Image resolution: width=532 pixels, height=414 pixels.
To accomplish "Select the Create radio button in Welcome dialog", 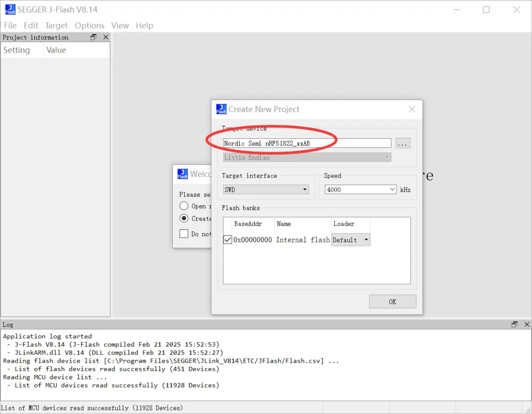I will tap(184, 218).
